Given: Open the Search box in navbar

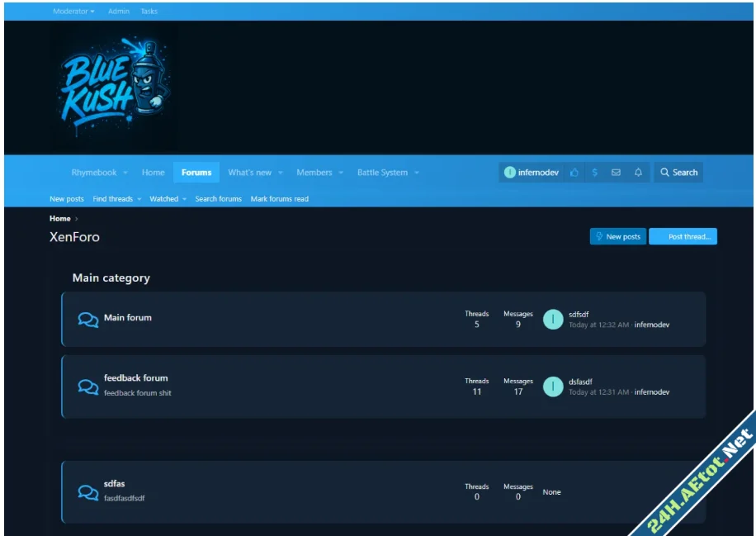Looking at the screenshot, I should 678,173.
